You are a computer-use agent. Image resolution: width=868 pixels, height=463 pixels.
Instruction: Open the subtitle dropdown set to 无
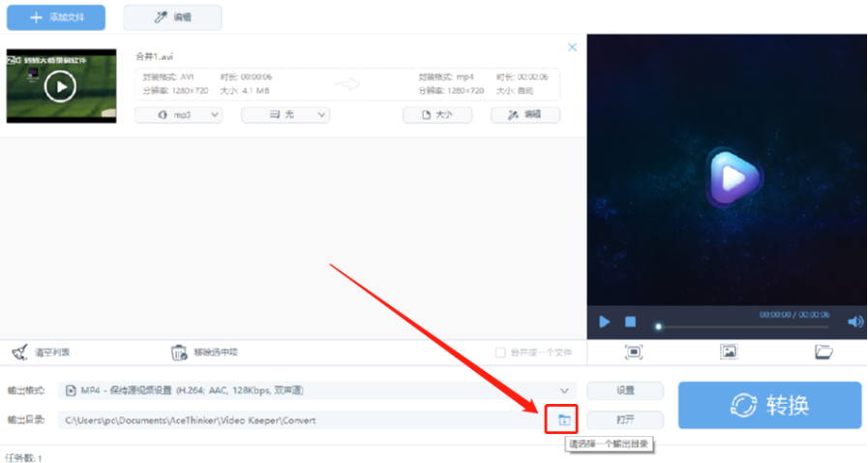click(285, 114)
